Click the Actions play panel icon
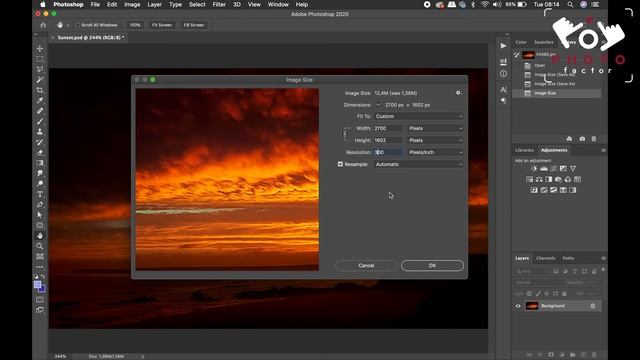Viewport: 640px width, 360px height. point(503,46)
